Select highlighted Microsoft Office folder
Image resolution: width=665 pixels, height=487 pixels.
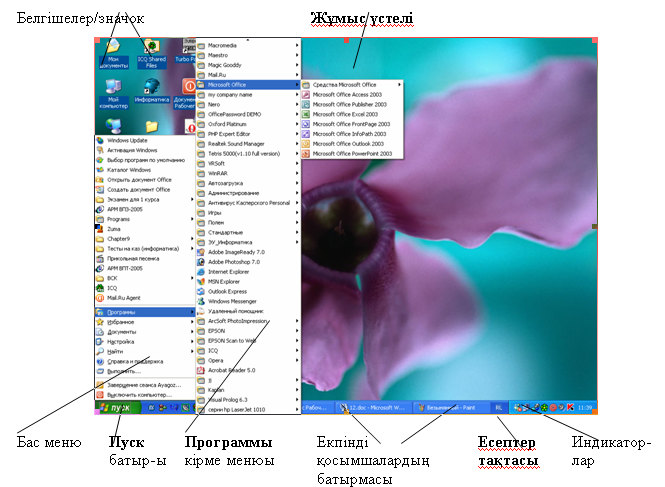click(x=248, y=85)
